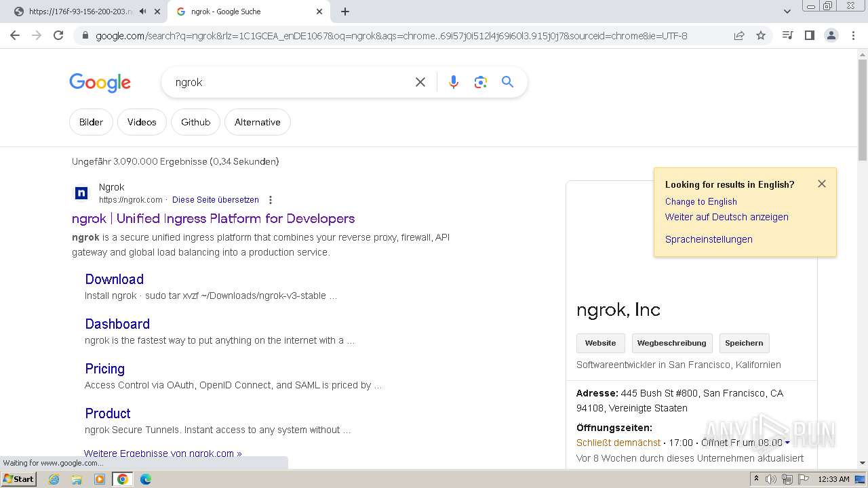
Task: Open the media player taskbar icon
Action: (x=100, y=479)
